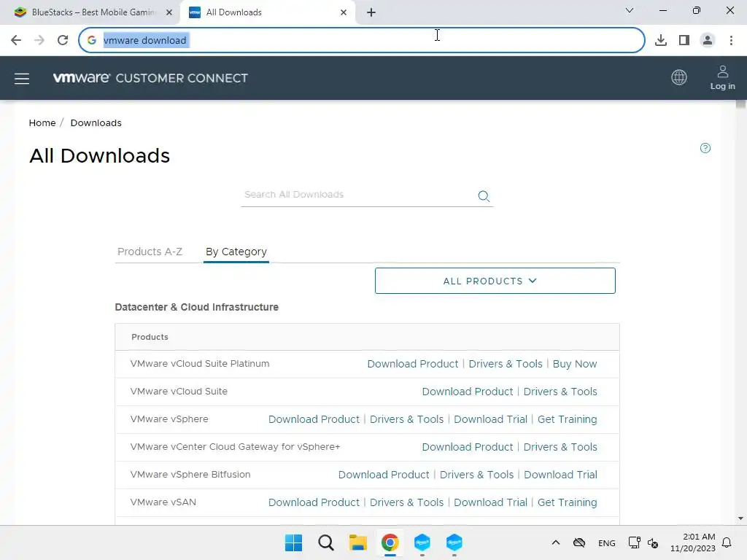Open a new tab with plus button
This screenshot has height=560, width=747.
[371, 12]
